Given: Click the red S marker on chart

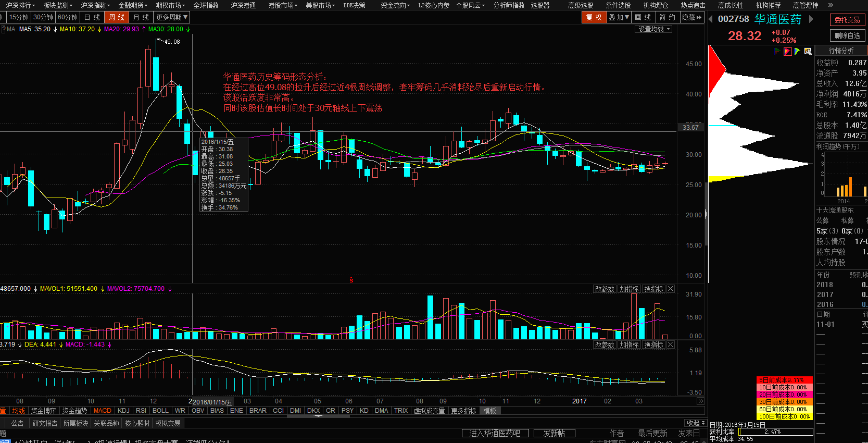Looking at the screenshot, I should pos(351,280).
